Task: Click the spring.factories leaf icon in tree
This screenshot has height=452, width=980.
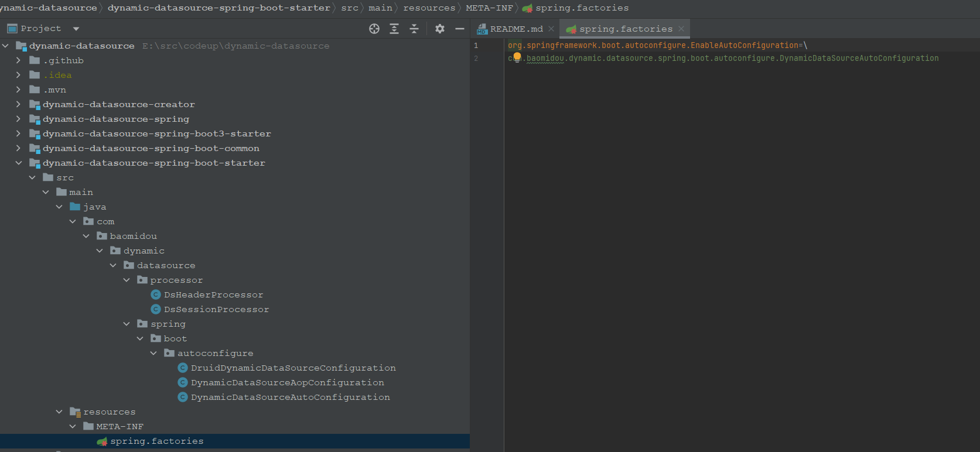Action: point(102,441)
